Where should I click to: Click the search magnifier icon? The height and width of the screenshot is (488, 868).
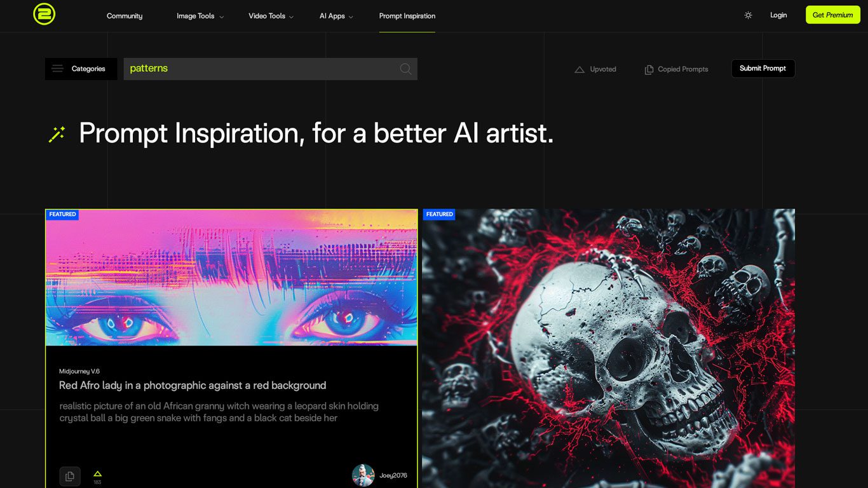(x=405, y=69)
